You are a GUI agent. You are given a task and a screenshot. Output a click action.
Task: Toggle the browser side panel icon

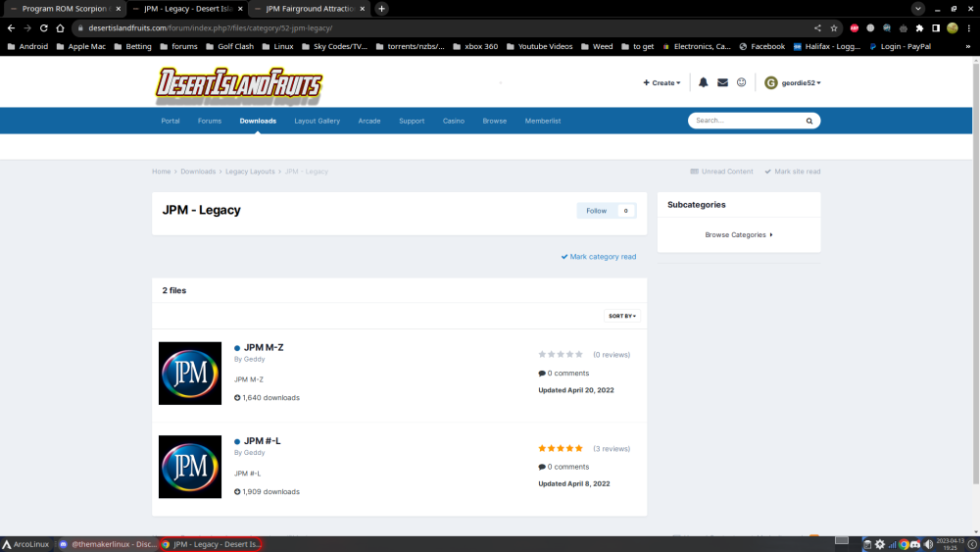pyautogui.click(x=936, y=28)
